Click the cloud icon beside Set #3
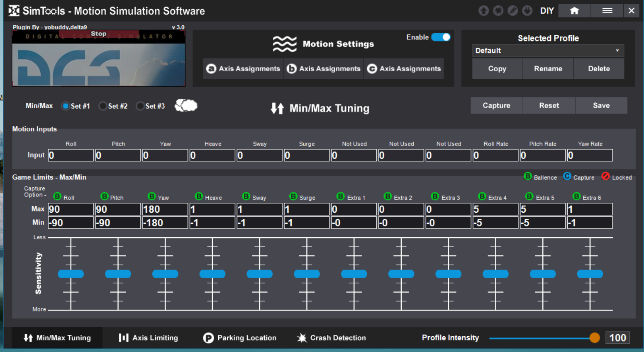 (186, 105)
